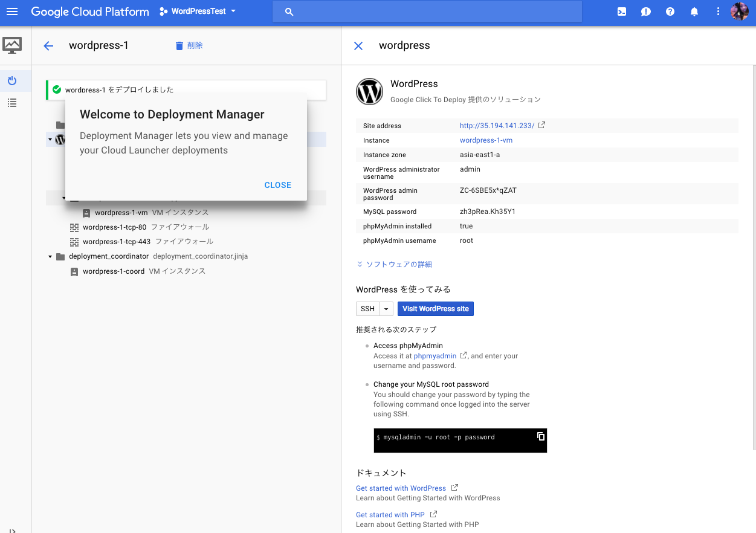Select the wordpress-1-coord tree row
The image size is (756, 533).
click(186, 271)
